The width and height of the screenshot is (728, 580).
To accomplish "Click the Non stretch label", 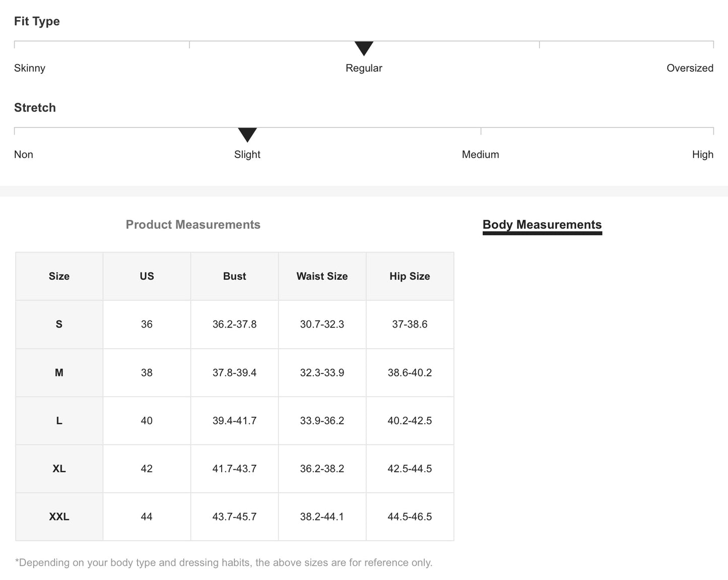I will click(24, 155).
